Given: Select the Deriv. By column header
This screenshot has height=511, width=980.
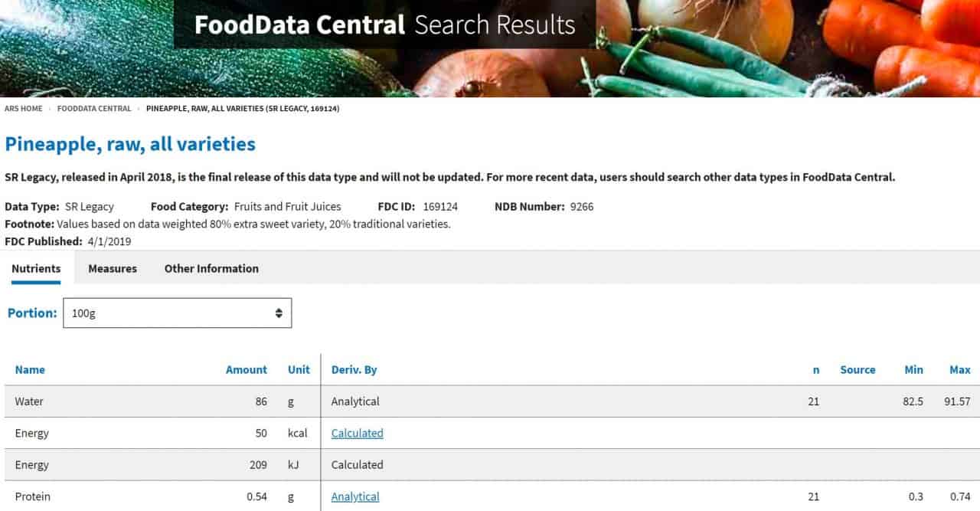Looking at the screenshot, I should (x=354, y=369).
